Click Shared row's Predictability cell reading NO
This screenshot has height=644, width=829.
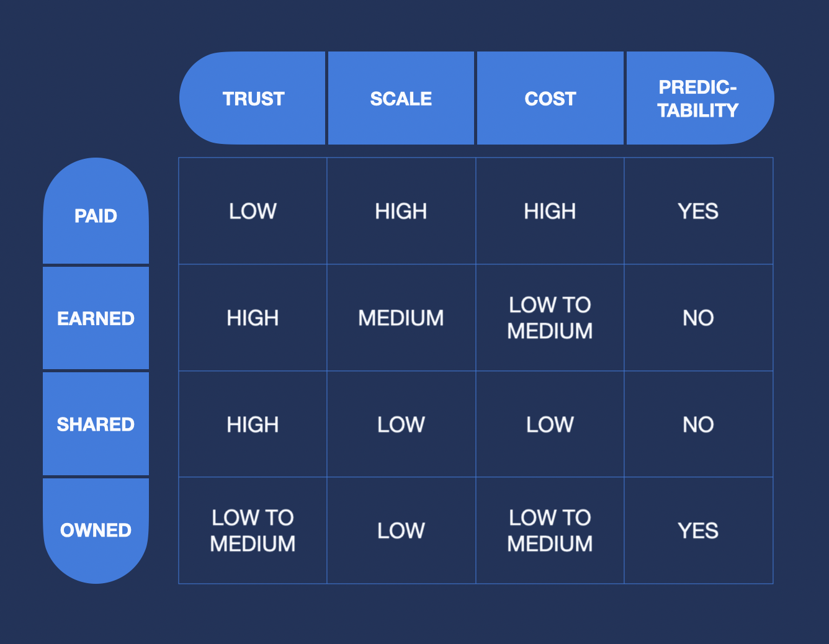(x=698, y=424)
